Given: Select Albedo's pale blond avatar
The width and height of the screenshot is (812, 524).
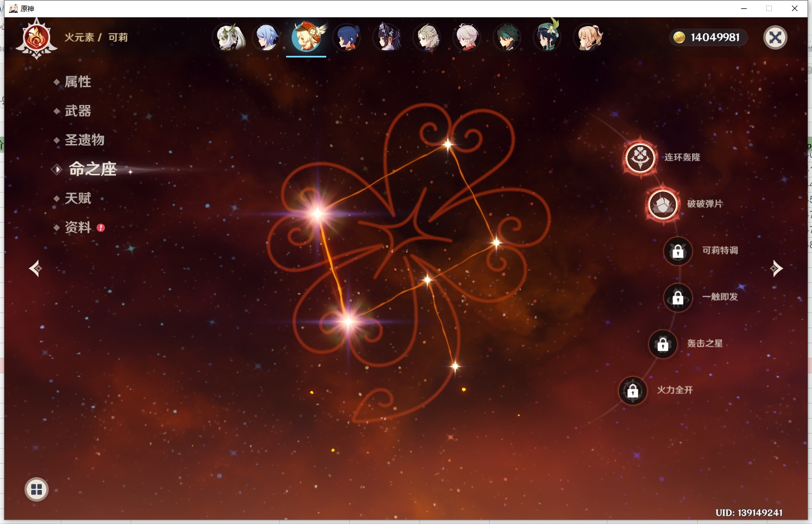Looking at the screenshot, I should pyautogui.click(x=427, y=37).
